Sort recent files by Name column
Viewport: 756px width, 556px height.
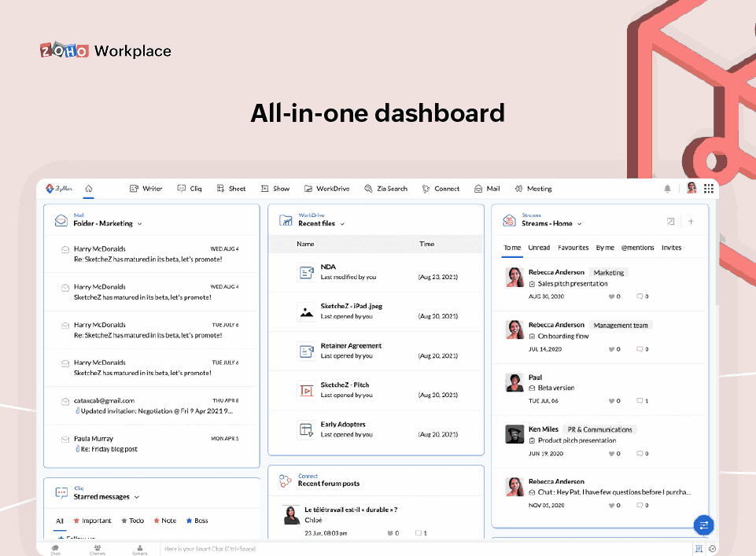(305, 245)
